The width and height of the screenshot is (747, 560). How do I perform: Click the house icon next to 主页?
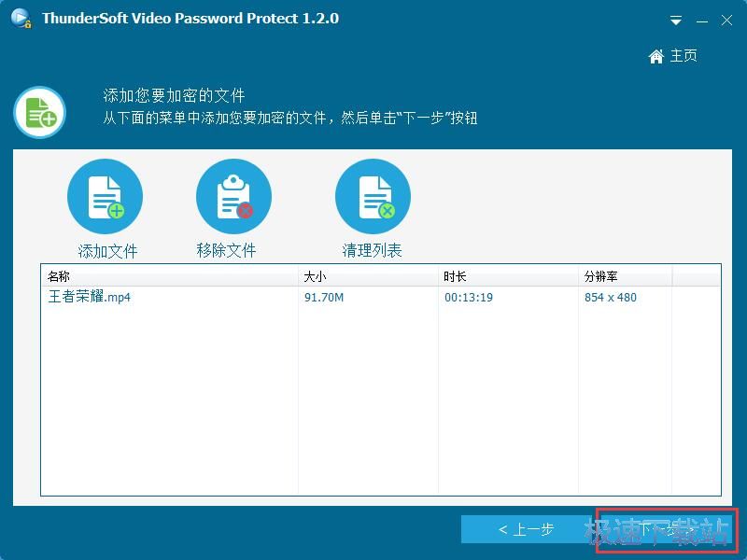click(655, 56)
